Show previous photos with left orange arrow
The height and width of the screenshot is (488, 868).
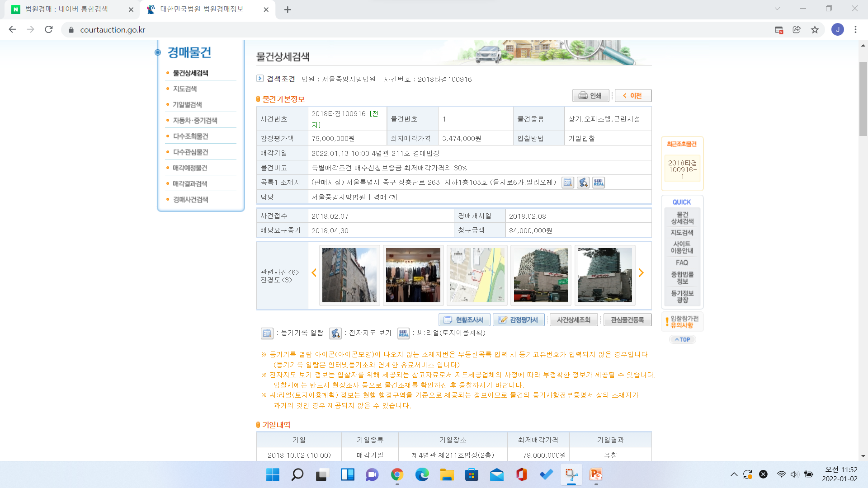click(x=314, y=272)
